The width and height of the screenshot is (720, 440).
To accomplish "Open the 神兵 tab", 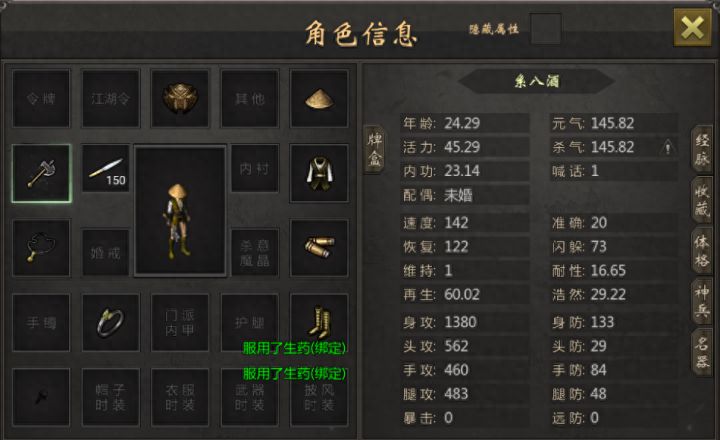I will (702, 301).
